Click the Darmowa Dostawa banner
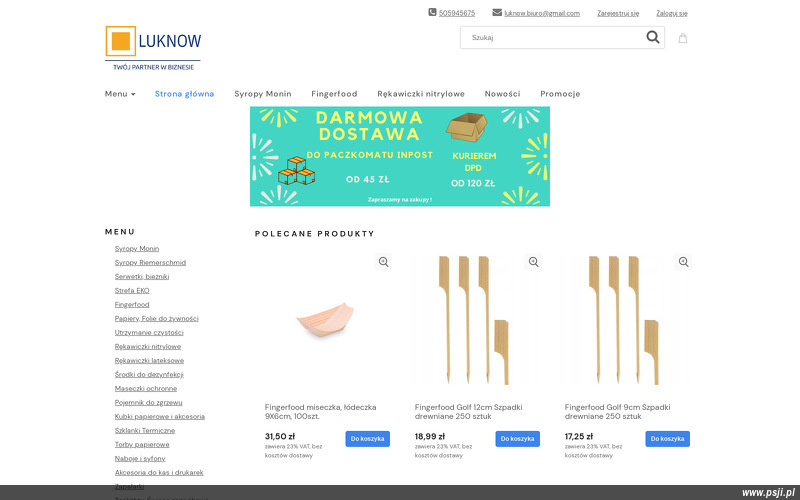Viewport: 800px width, 500px height. point(400,156)
